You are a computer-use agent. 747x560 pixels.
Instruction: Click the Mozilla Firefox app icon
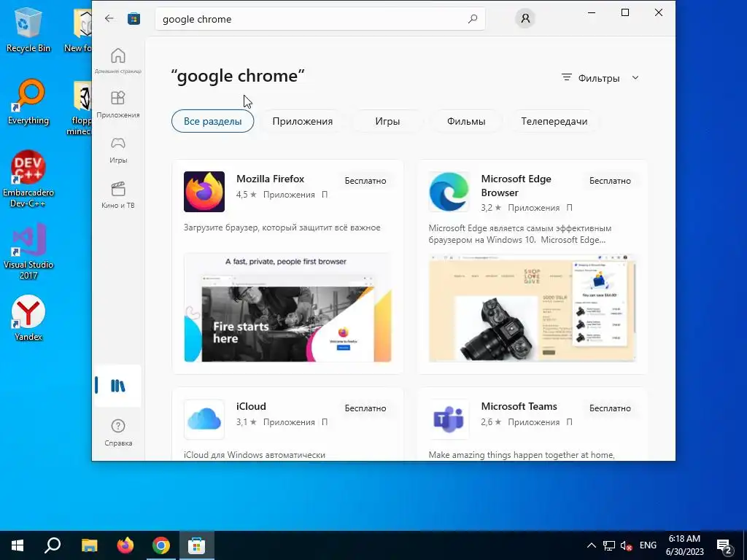click(x=204, y=192)
